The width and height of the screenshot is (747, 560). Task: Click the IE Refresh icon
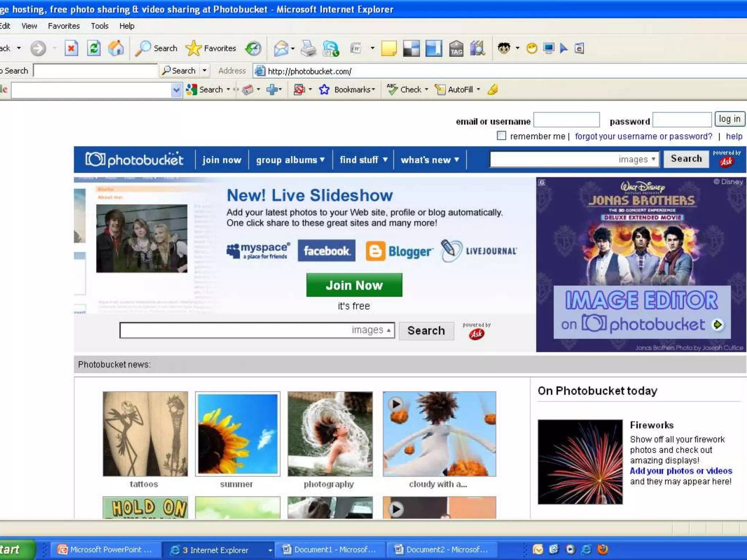[x=94, y=48]
